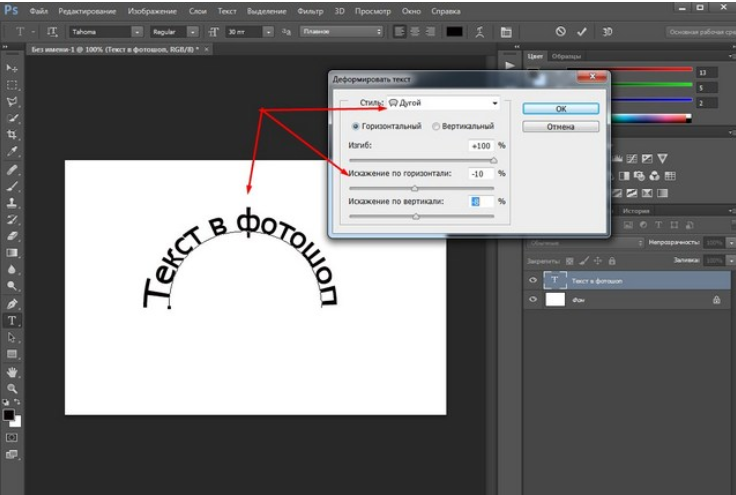This screenshot has height=495, width=736.
Task: Click the warp text icon in options bar
Action: (x=481, y=32)
